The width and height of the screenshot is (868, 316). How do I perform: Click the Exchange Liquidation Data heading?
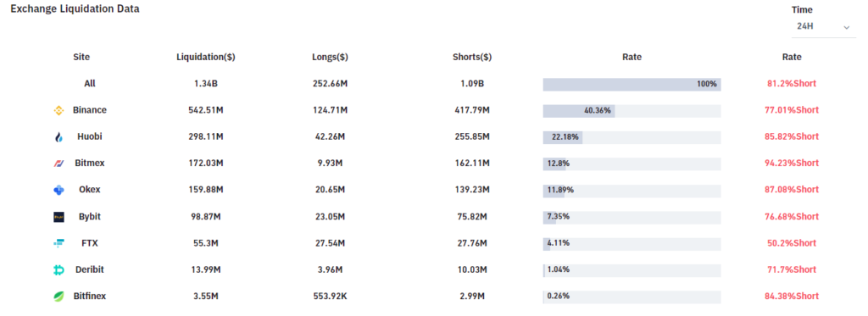(x=75, y=8)
